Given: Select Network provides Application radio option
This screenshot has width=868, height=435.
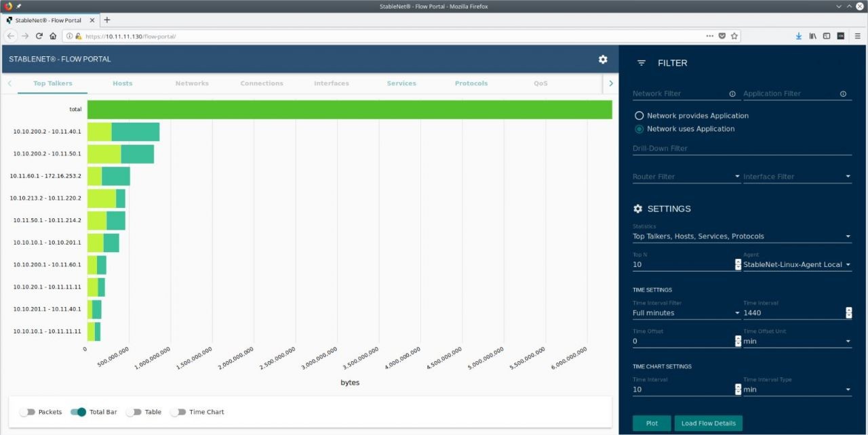Looking at the screenshot, I should (x=639, y=116).
